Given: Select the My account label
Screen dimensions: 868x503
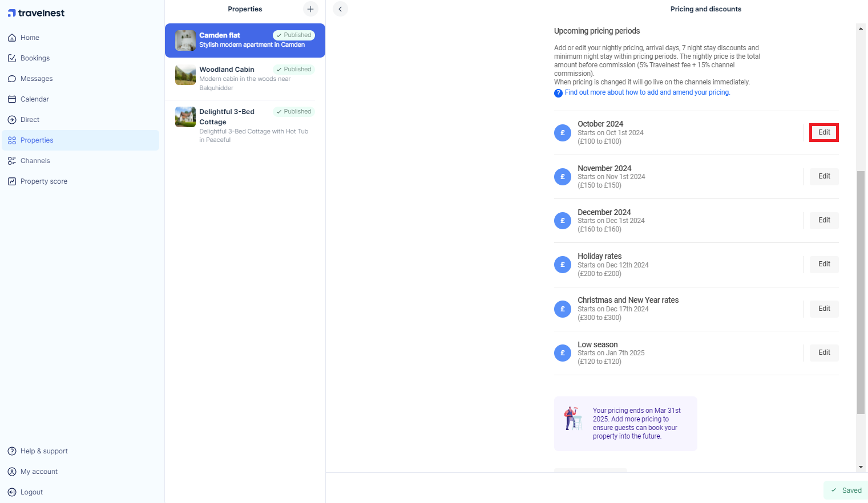Looking at the screenshot, I should click(x=39, y=472).
